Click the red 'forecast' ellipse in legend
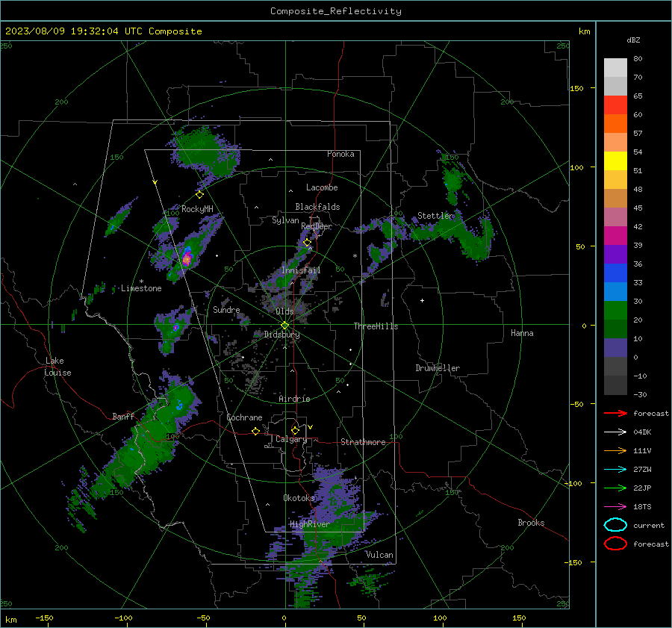Screen dimensions: 672x628 [x=615, y=544]
